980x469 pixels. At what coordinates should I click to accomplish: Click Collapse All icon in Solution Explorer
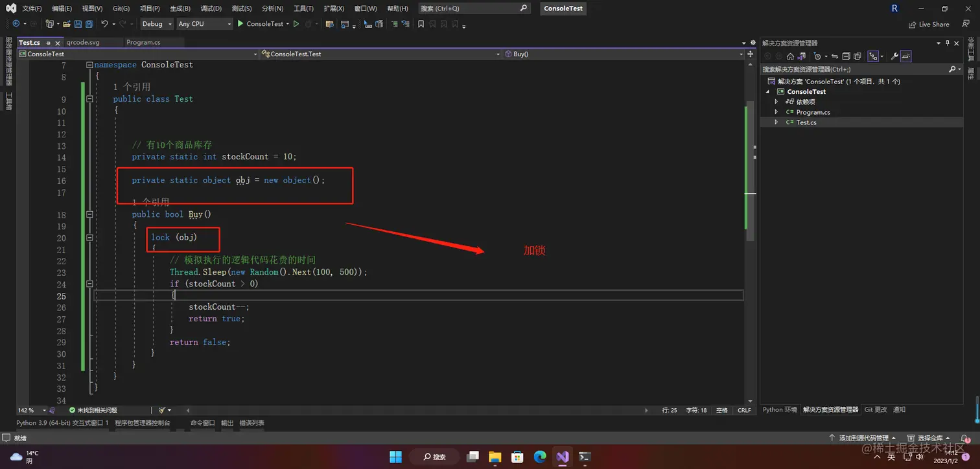pos(846,56)
